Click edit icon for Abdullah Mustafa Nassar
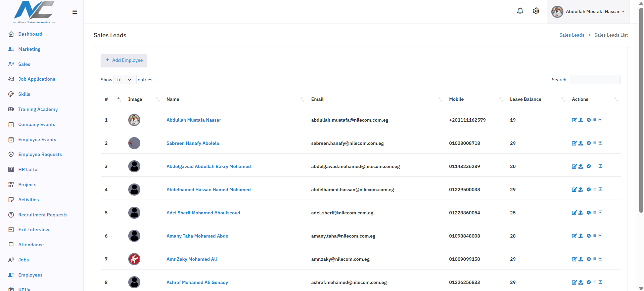The image size is (644, 291). (574, 120)
